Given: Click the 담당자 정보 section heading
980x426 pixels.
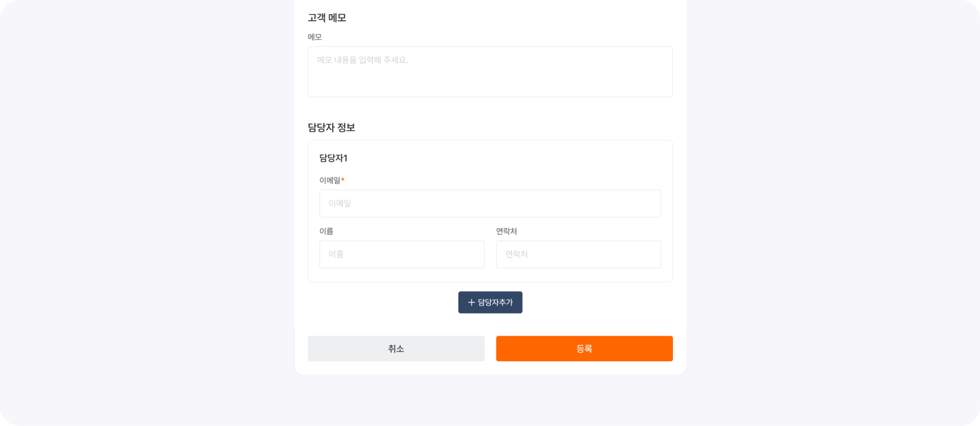Looking at the screenshot, I should point(331,128).
